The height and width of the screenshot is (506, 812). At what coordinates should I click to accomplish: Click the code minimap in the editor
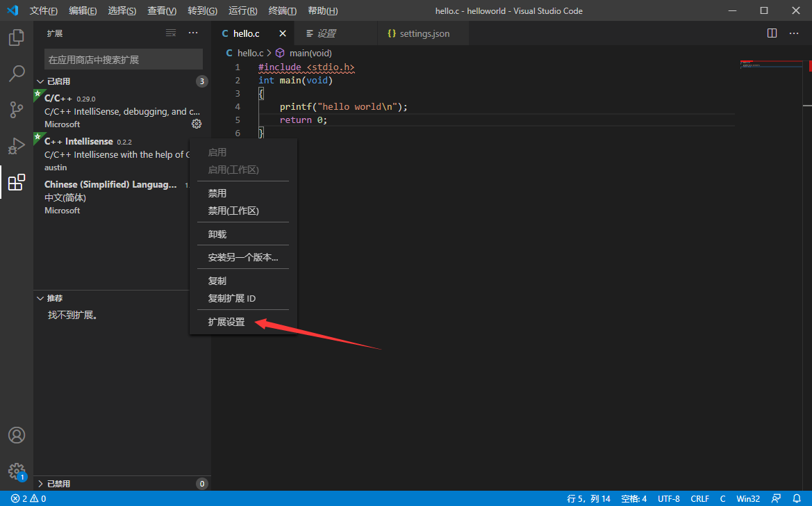click(x=772, y=65)
